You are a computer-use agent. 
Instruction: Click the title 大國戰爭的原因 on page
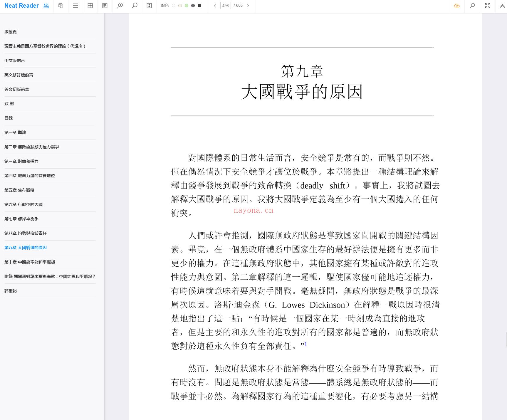coord(302,92)
